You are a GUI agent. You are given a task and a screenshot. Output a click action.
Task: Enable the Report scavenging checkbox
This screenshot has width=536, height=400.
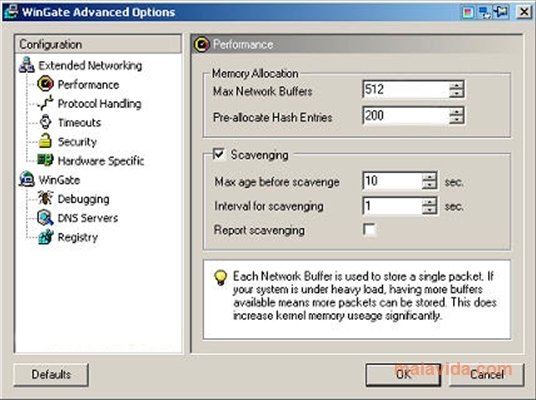(x=369, y=230)
